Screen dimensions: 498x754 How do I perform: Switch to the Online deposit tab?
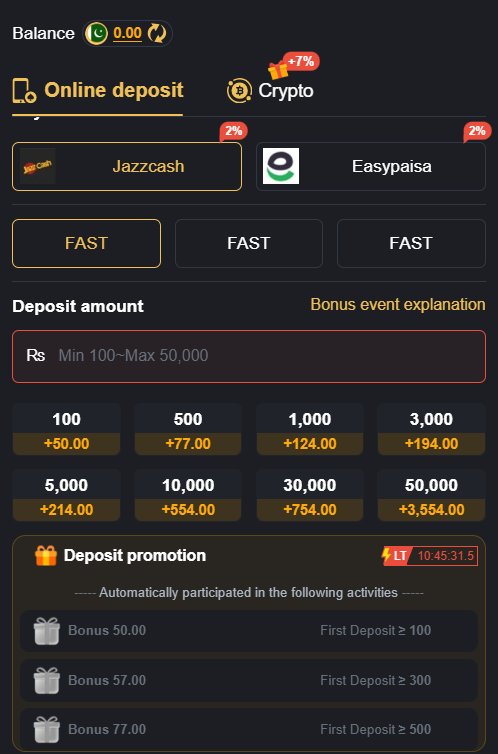[98, 90]
